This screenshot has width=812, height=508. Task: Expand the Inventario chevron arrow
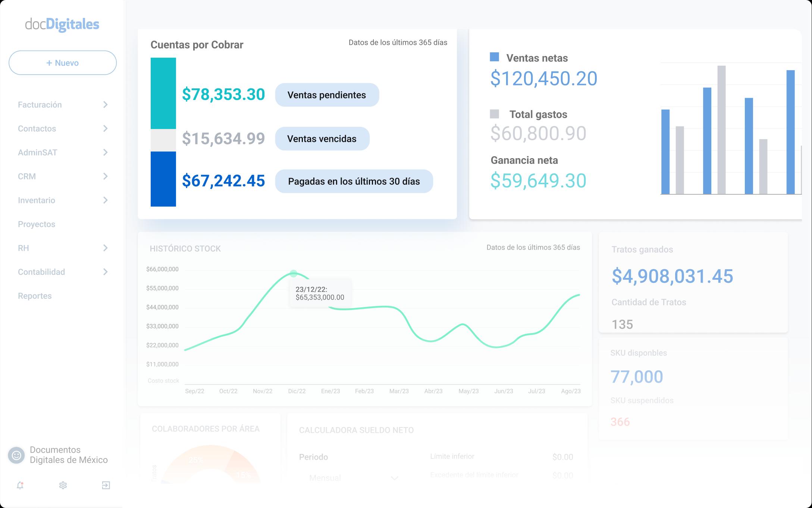[x=105, y=200]
